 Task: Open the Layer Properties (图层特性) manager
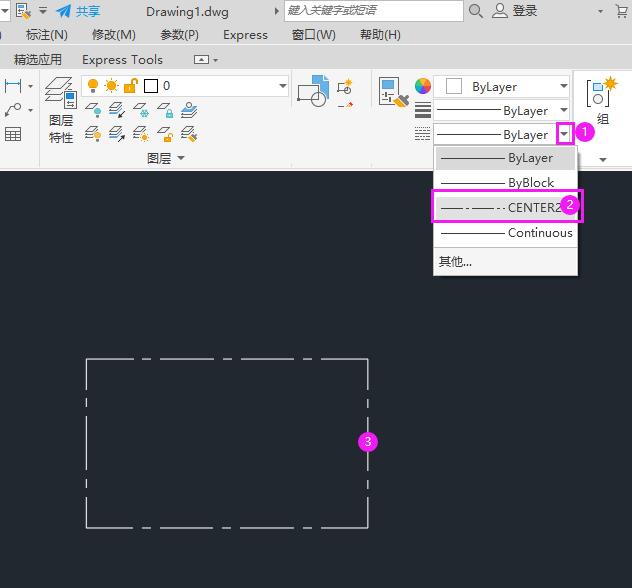[x=61, y=110]
